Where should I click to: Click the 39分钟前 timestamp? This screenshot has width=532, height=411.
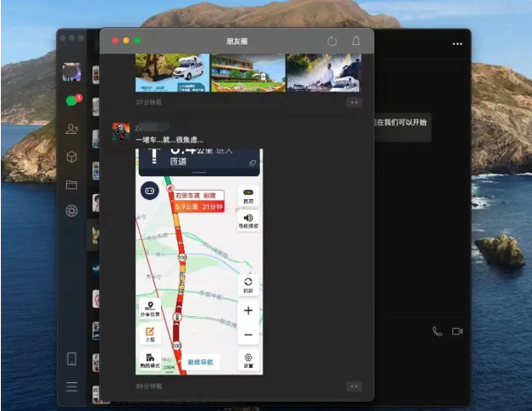pyautogui.click(x=148, y=386)
